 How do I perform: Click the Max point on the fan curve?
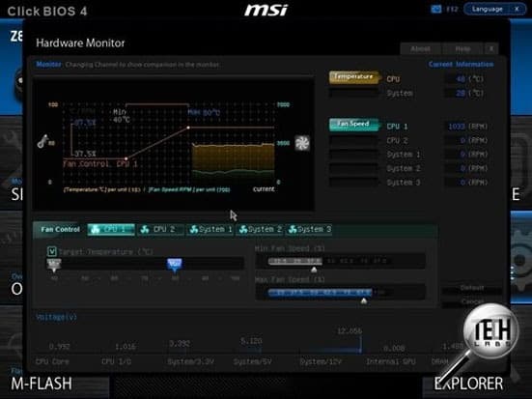click(x=188, y=128)
